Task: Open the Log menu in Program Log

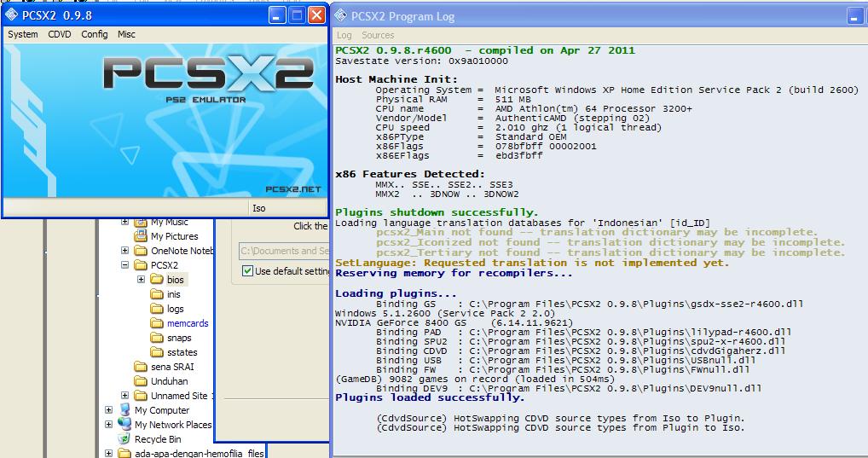Action: point(344,36)
